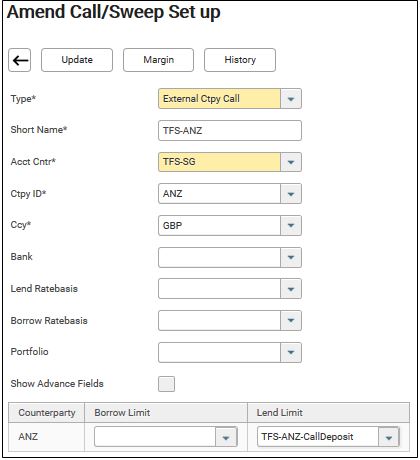Select the GBP currency field
The width and height of the screenshot is (420, 460).
(x=219, y=226)
